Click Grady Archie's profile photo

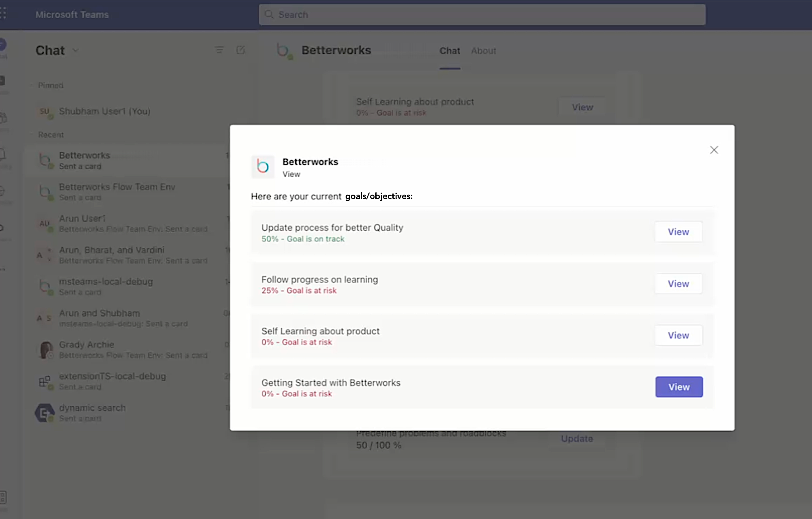click(45, 350)
